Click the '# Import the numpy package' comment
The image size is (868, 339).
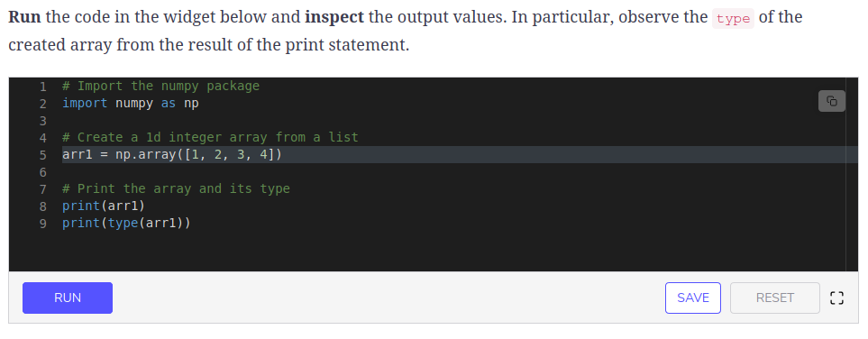(160, 86)
